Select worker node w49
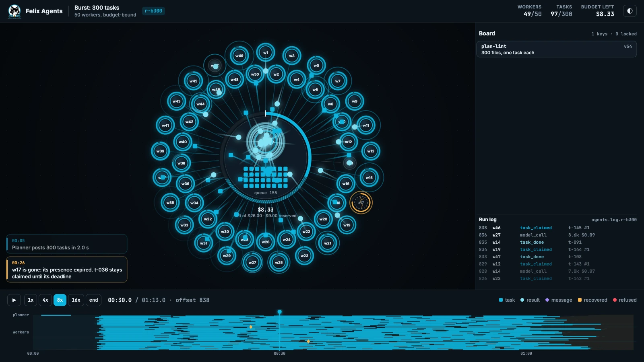The height and width of the screenshot is (362, 644). pyautogui.click(x=239, y=56)
